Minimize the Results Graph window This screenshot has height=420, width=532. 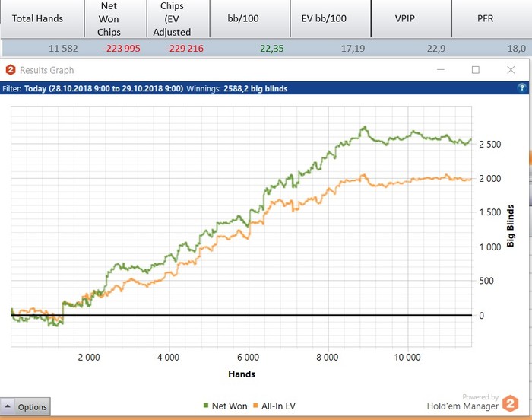click(441, 70)
